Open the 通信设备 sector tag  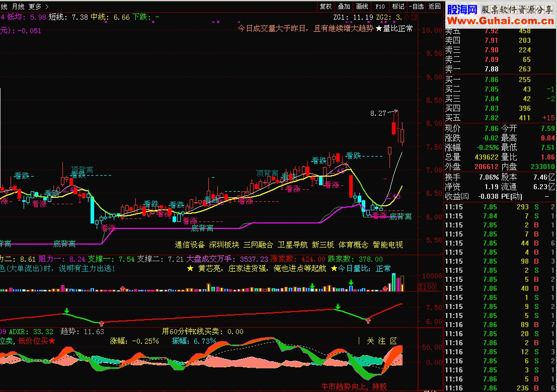[190, 245]
